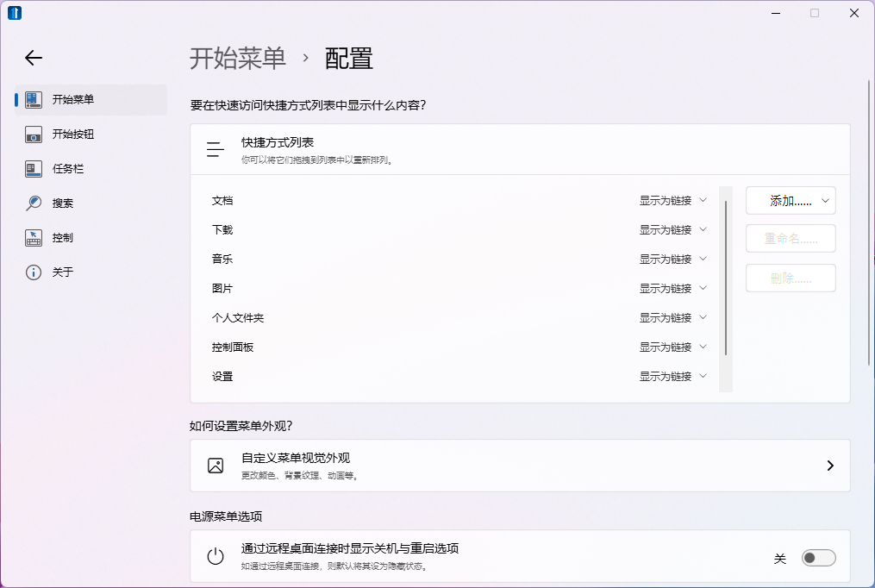Click the 任务栏 sidebar icon
This screenshot has height=588, width=875.
[34, 169]
